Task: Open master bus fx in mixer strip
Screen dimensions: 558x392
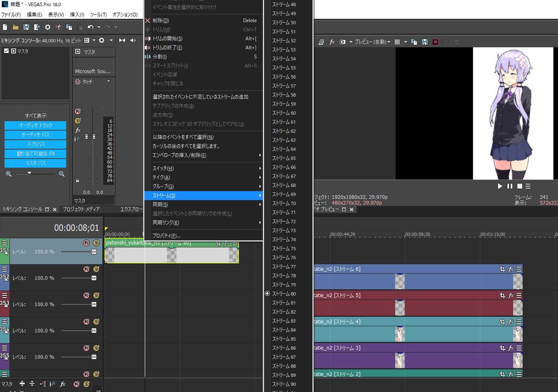Action: click(78, 130)
